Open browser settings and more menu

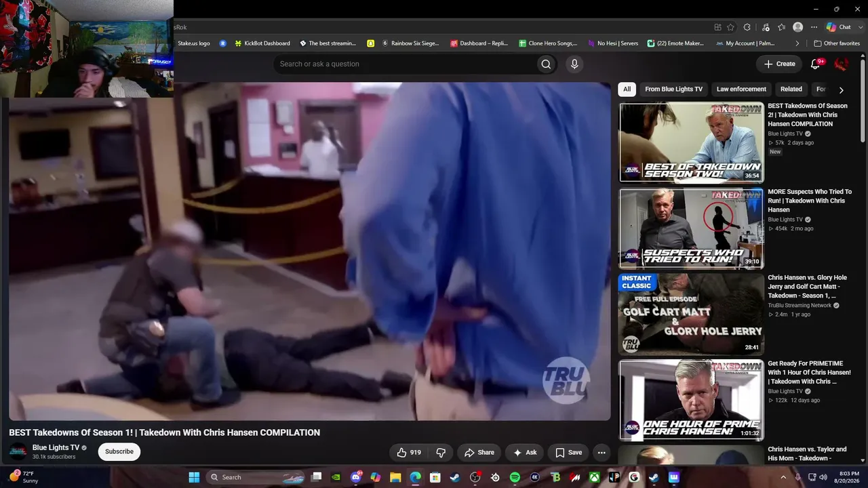point(814,27)
